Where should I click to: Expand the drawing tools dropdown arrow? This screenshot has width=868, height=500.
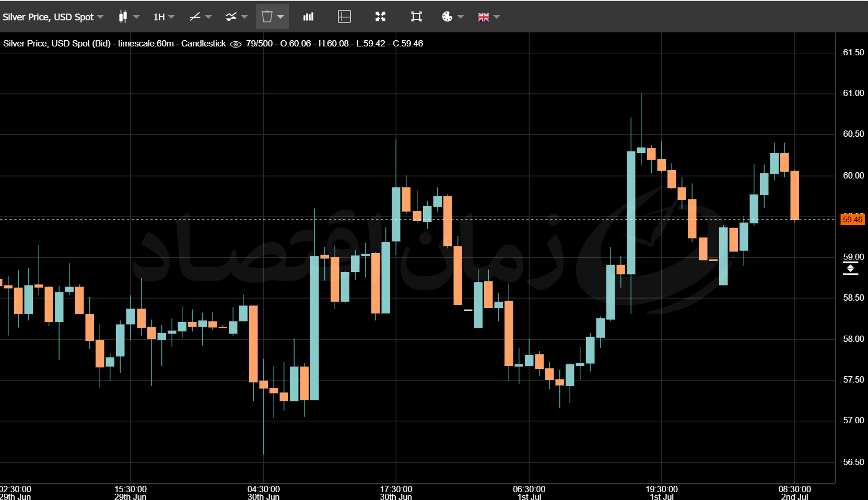[208, 17]
